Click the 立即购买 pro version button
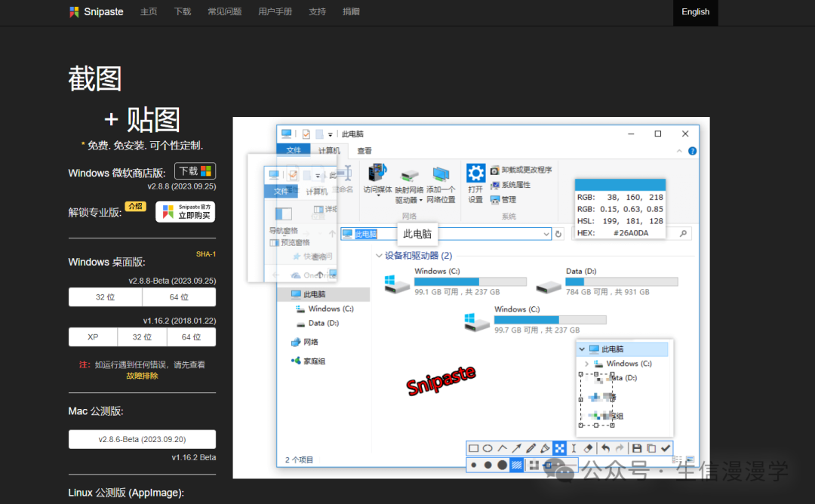The width and height of the screenshot is (815, 504). [x=186, y=211]
